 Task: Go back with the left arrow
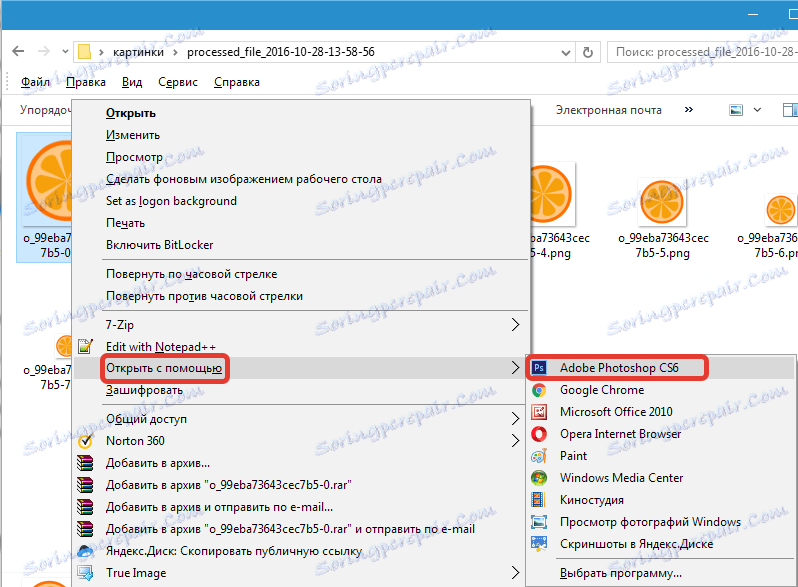click(18, 51)
